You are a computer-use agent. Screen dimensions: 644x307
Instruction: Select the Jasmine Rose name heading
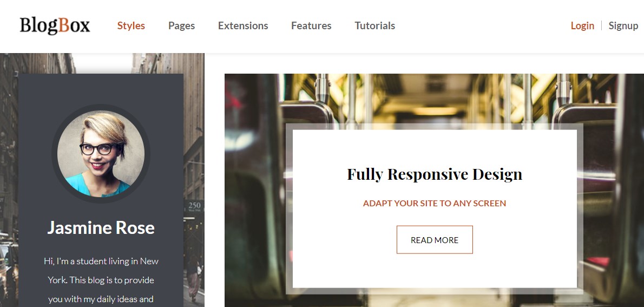pos(101,228)
